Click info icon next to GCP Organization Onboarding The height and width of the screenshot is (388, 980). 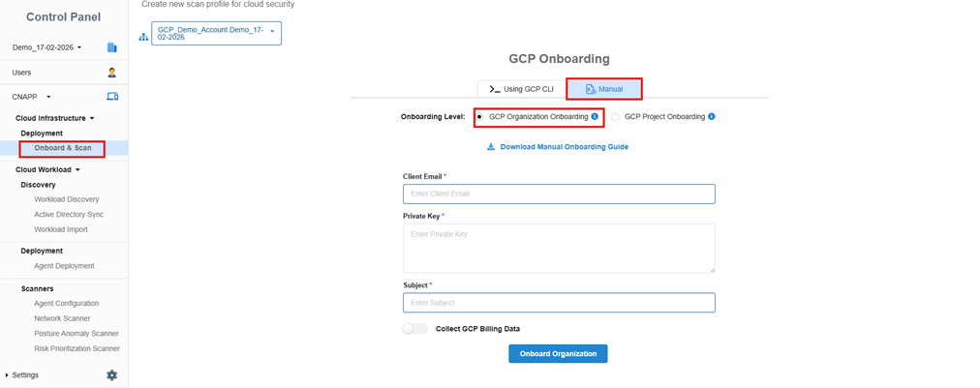[x=595, y=116]
